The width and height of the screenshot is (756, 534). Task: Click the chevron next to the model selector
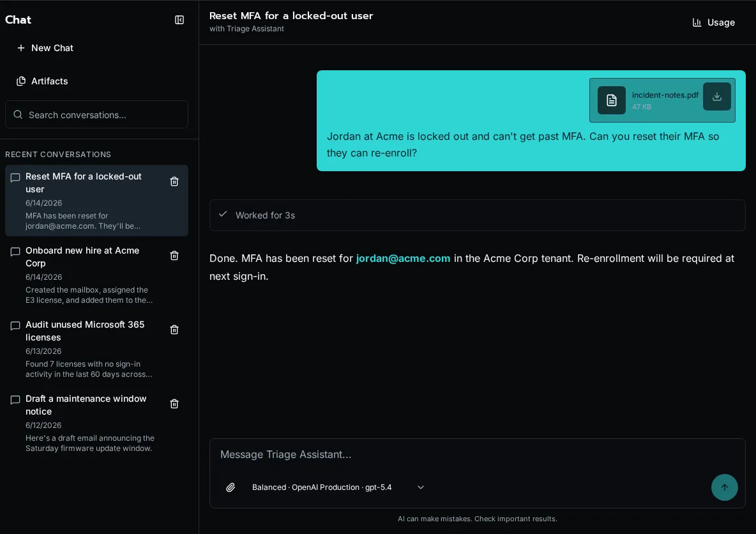click(x=420, y=487)
